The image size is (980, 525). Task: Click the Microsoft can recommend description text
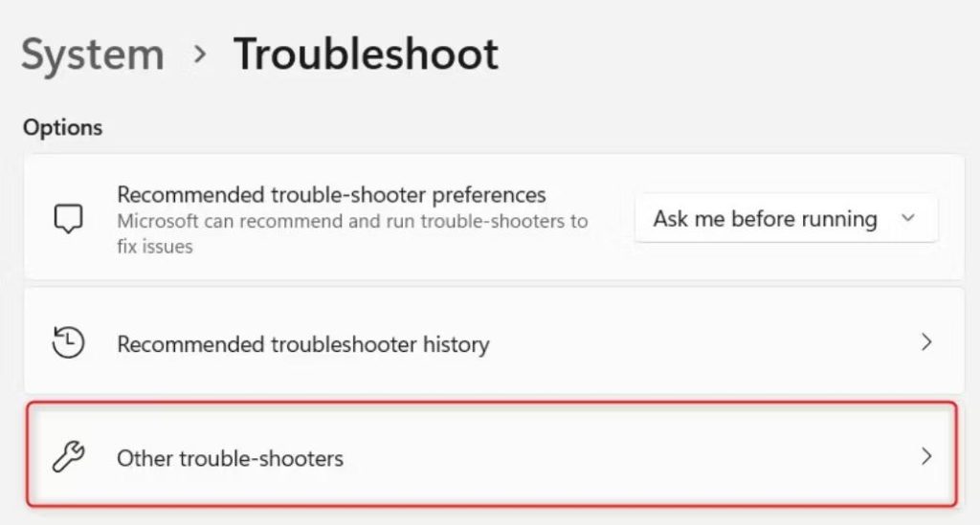[352, 221]
